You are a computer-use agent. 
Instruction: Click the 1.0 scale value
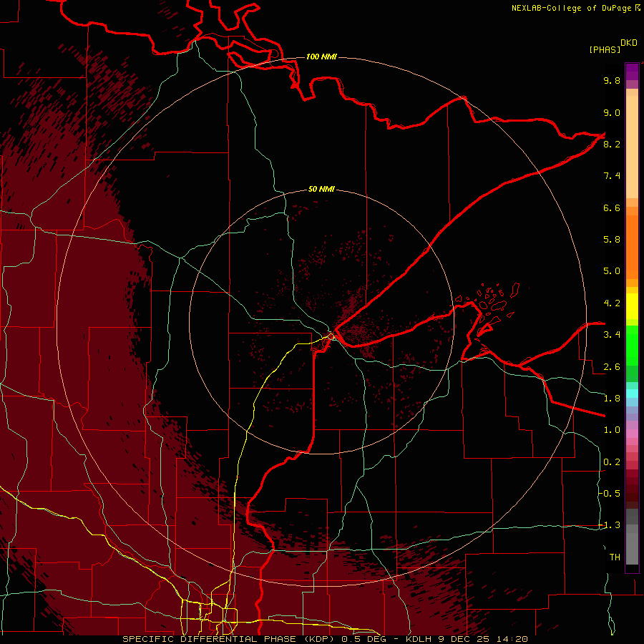coord(612,430)
